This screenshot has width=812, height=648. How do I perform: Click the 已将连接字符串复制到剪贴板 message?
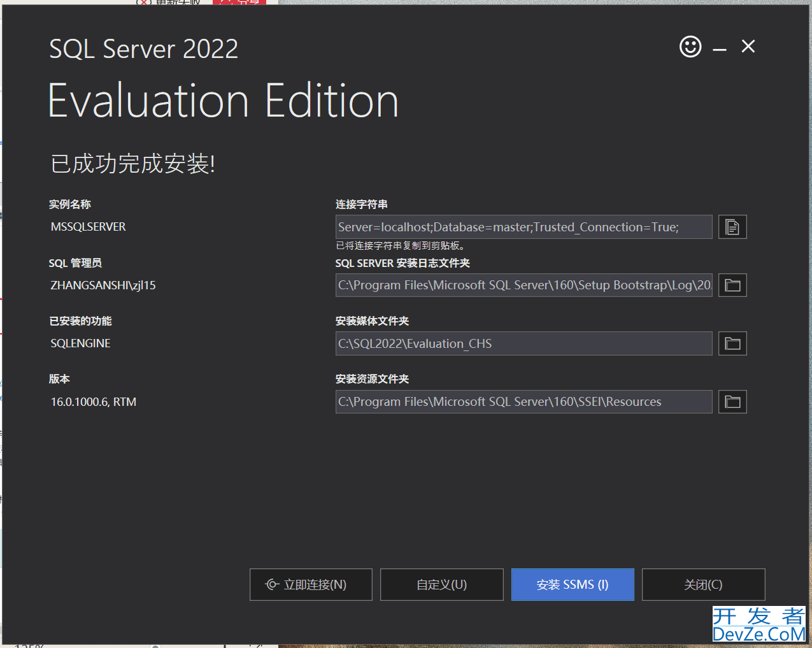point(401,246)
